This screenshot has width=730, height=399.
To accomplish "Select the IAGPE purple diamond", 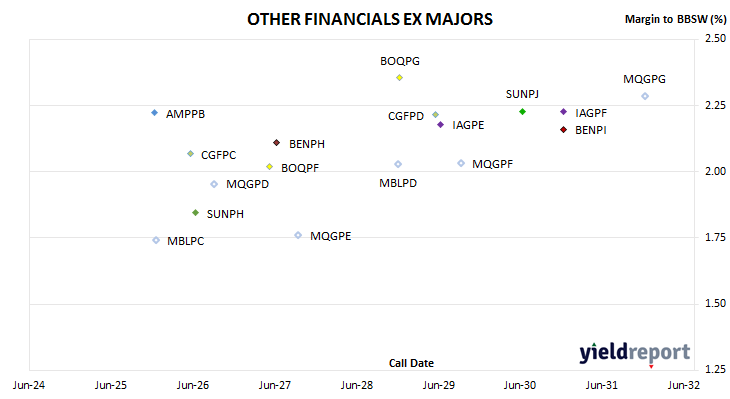I will (440, 124).
